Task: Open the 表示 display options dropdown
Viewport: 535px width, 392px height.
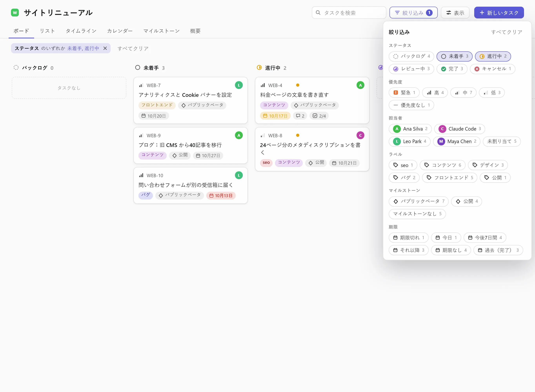Action: (x=455, y=13)
